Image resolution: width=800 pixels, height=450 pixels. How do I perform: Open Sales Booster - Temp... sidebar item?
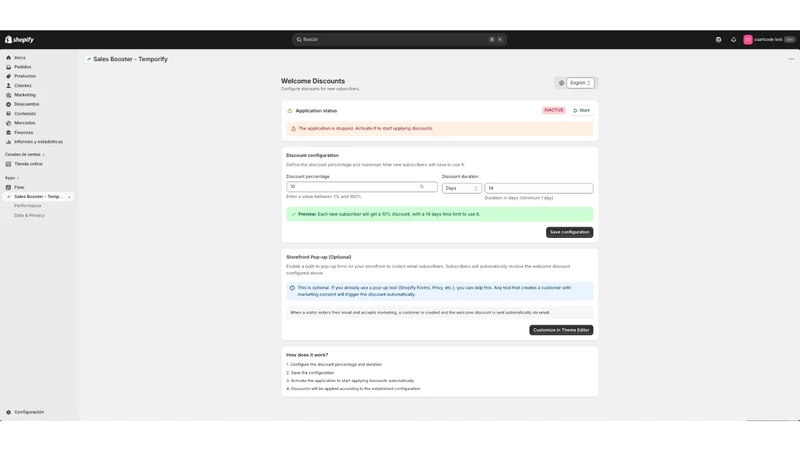(38, 196)
